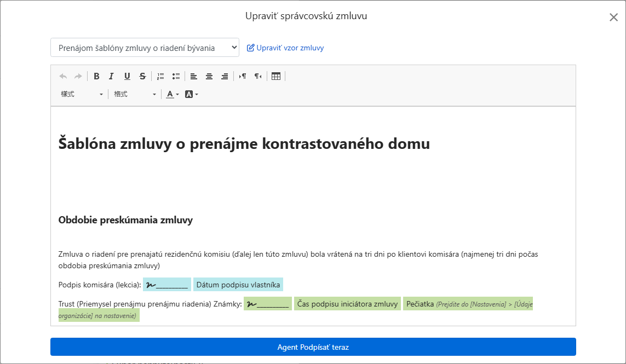
Task: Select the Pečiatka stamp placeholder
Action: 468,304
